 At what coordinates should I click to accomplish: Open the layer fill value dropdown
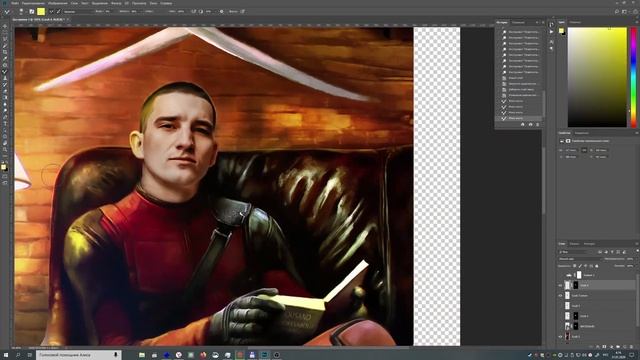(631, 266)
